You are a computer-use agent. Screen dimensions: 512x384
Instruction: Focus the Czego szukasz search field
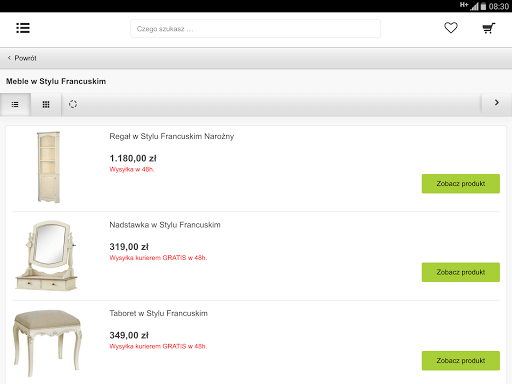point(255,29)
